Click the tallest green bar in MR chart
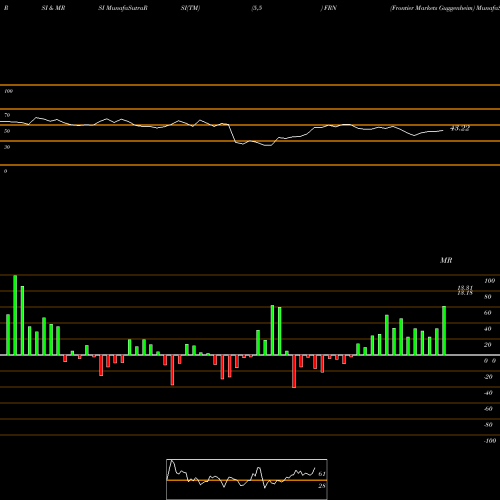This screenshot has width=500, height=500. coord(15,315)
